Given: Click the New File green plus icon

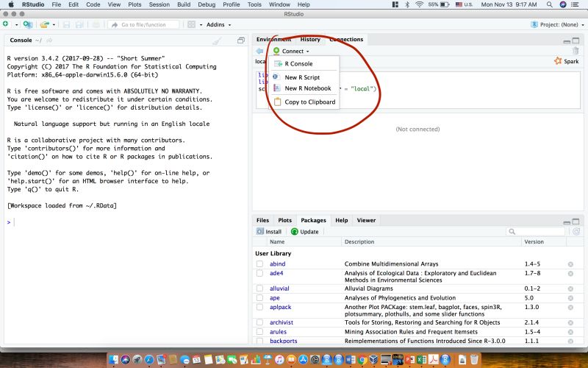Looking at the screenshot, I should click(6, 24).
